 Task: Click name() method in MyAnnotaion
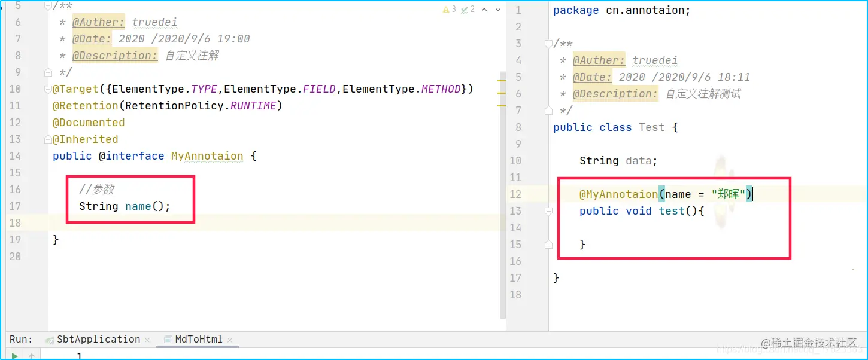point(138,206)
